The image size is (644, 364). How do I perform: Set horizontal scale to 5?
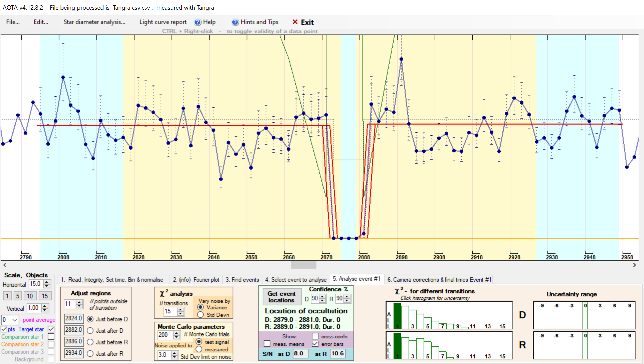[18, 296]
